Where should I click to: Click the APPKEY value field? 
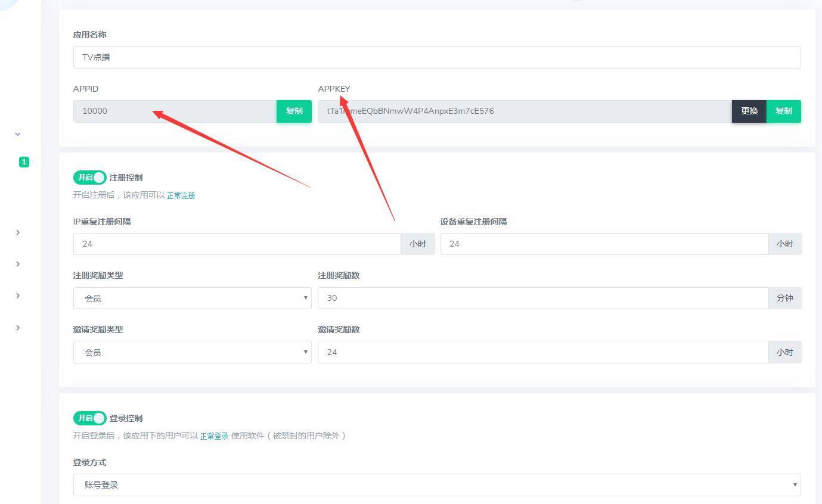pos(525,111)
